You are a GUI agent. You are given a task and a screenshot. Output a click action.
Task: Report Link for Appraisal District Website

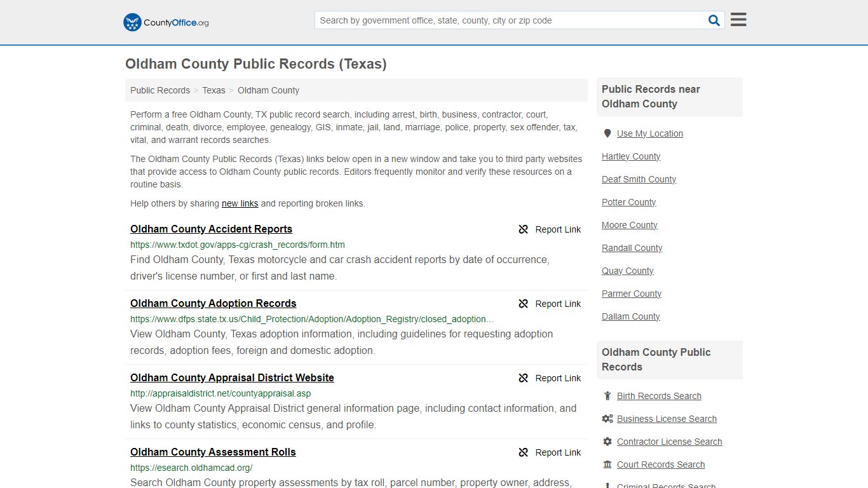[x=558, y=378]
